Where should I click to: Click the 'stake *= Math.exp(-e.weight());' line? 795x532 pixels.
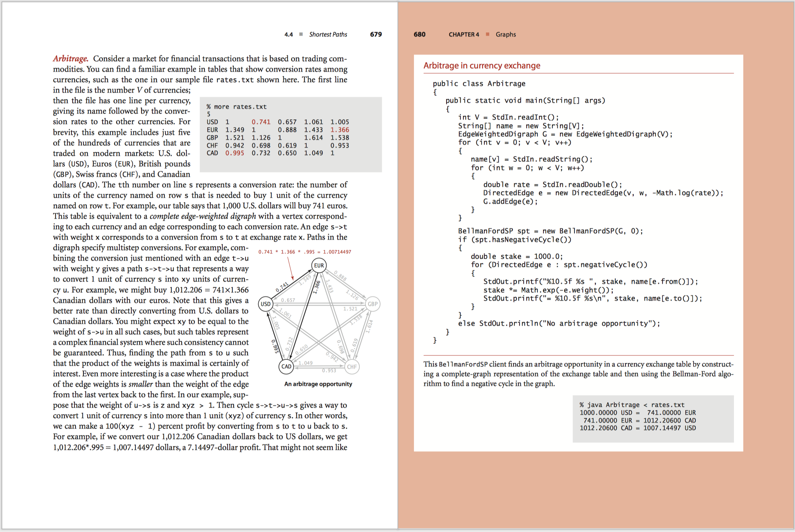[548, 290]
